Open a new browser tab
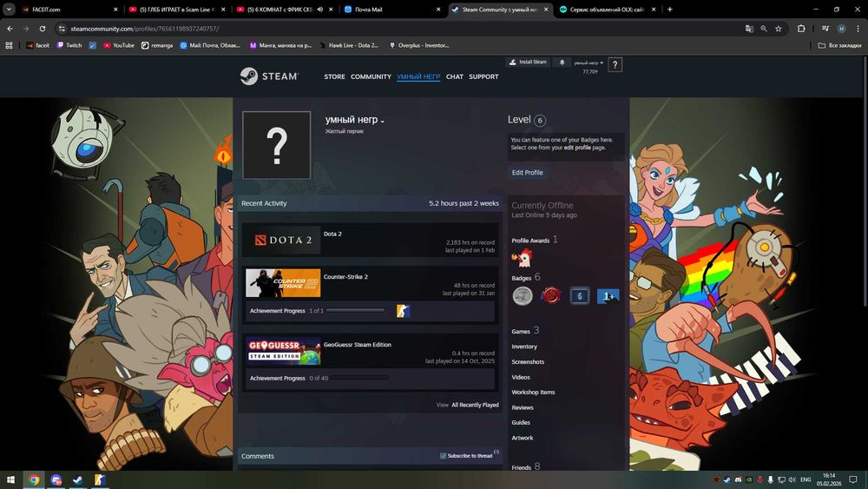This screenshot has width=868, height=489. [x=670, y=10]
